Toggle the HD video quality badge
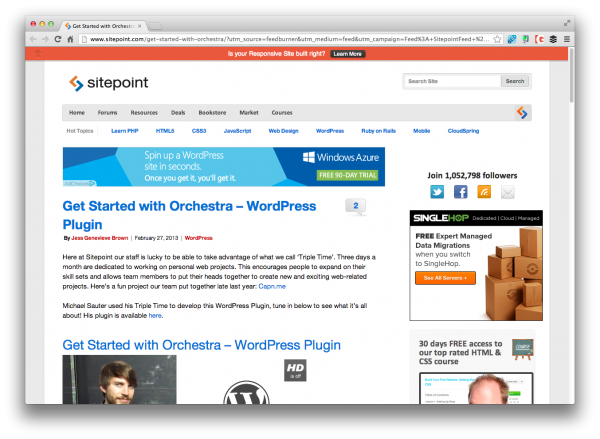Image resolution: width=600 pixels, height=439 pixels. click(x=295, y=370)
